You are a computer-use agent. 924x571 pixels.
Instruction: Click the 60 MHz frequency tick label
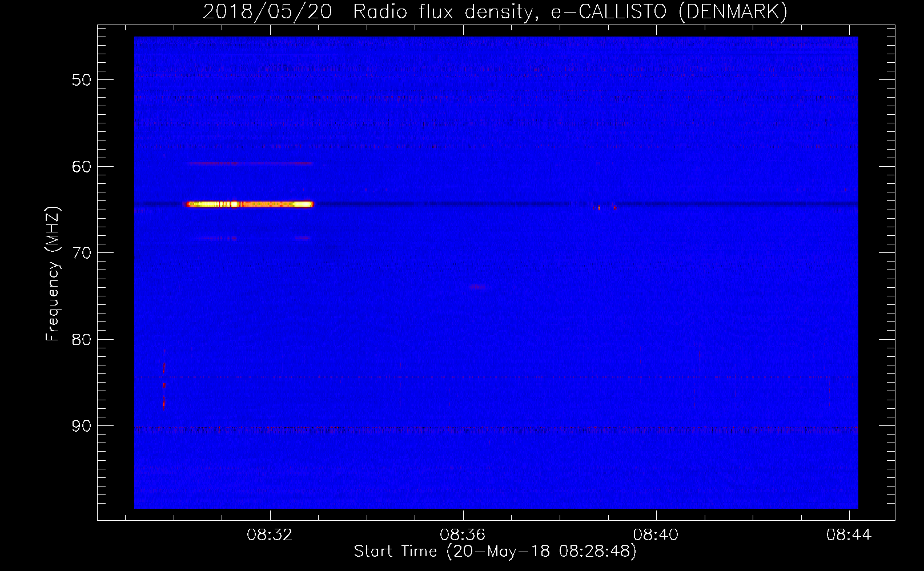pos(82,167)
